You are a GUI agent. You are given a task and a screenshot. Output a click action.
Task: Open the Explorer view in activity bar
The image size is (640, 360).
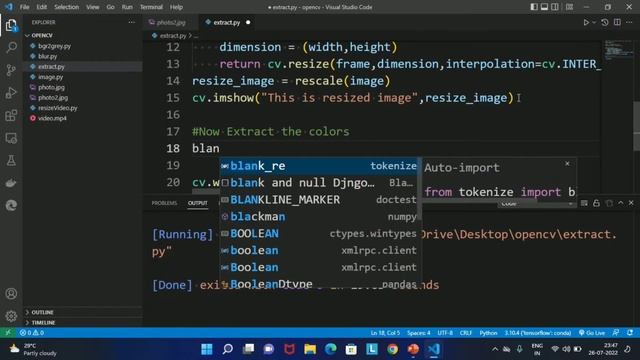pyautogui.click(x=11, y=25)
